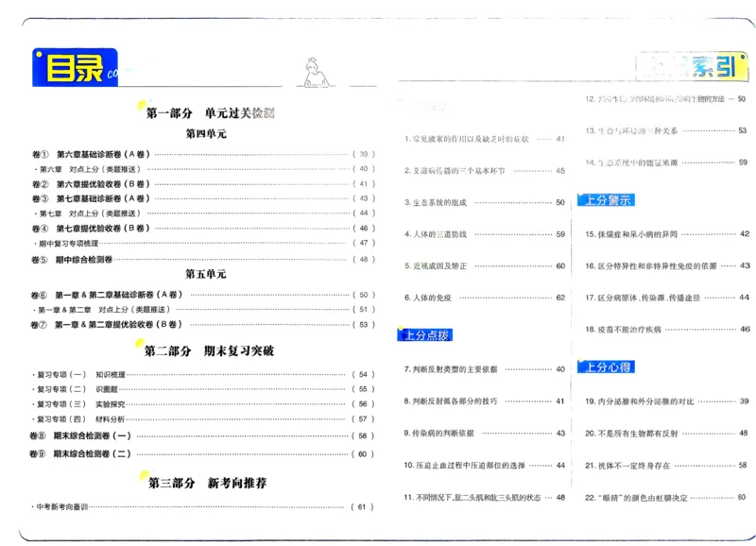The height and width of the screenshot is (546, 756).
Task: Select the 上分心得 section label
Action: pos(606,367)
